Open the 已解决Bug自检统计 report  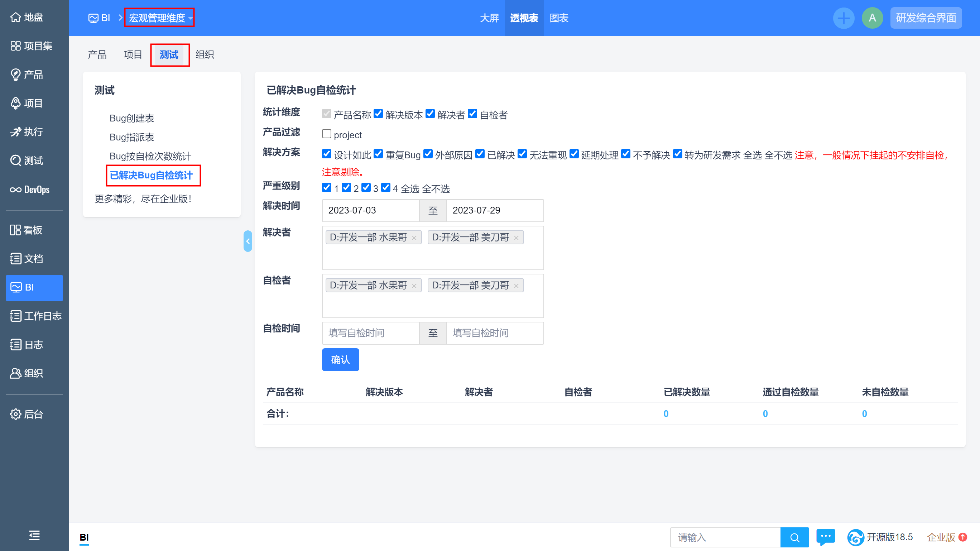tap(151, 176)
